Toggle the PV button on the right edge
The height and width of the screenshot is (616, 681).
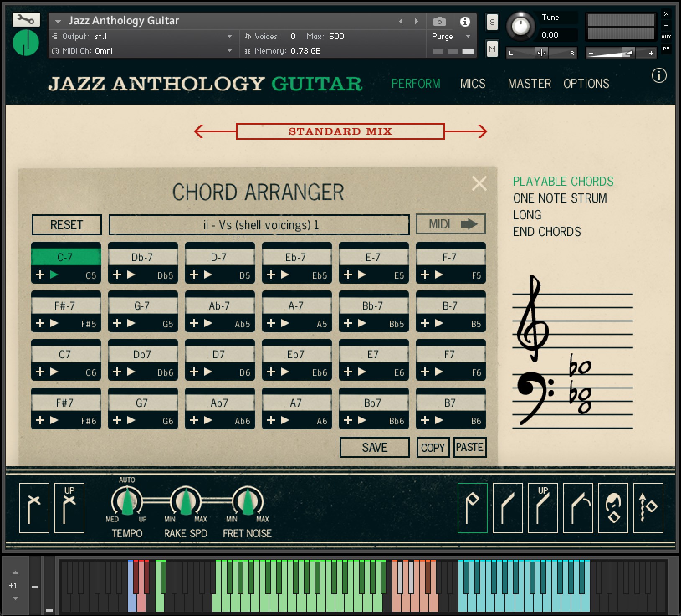click(x=666, y=49)
